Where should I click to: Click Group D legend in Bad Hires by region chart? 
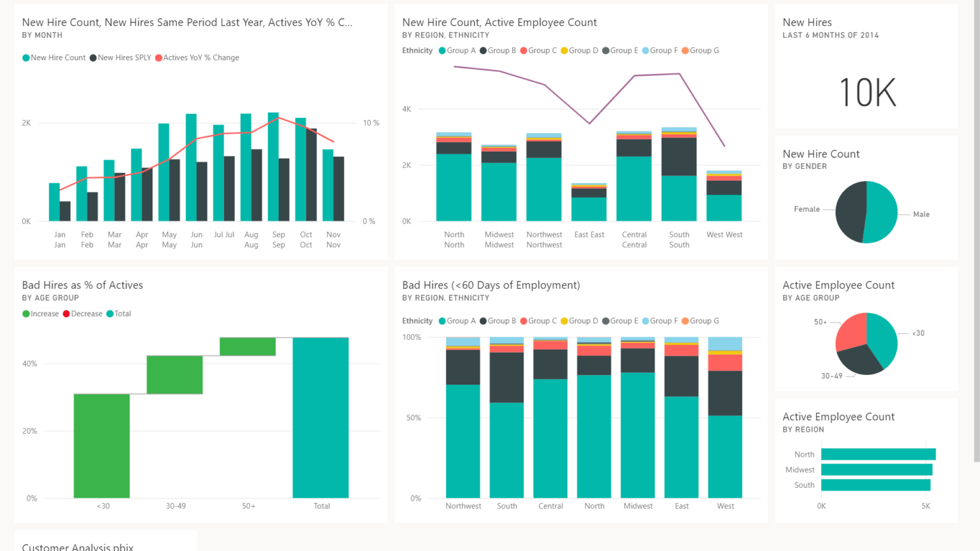[x=579, y=321]
